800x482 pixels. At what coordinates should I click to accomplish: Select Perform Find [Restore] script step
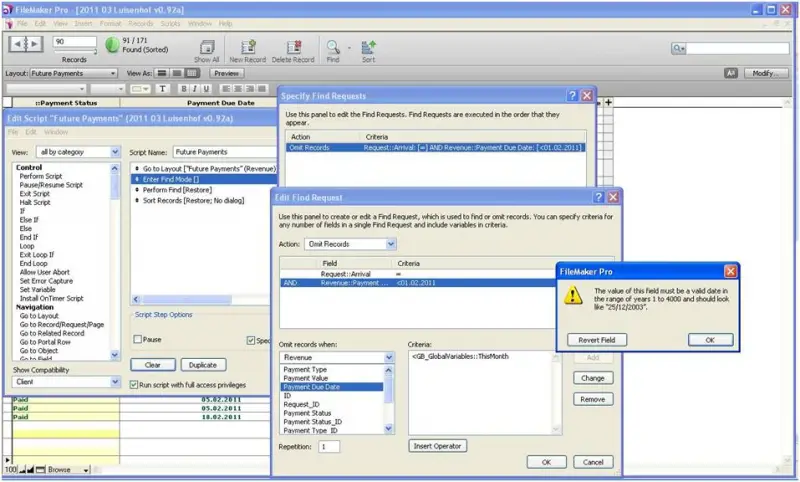177,190
